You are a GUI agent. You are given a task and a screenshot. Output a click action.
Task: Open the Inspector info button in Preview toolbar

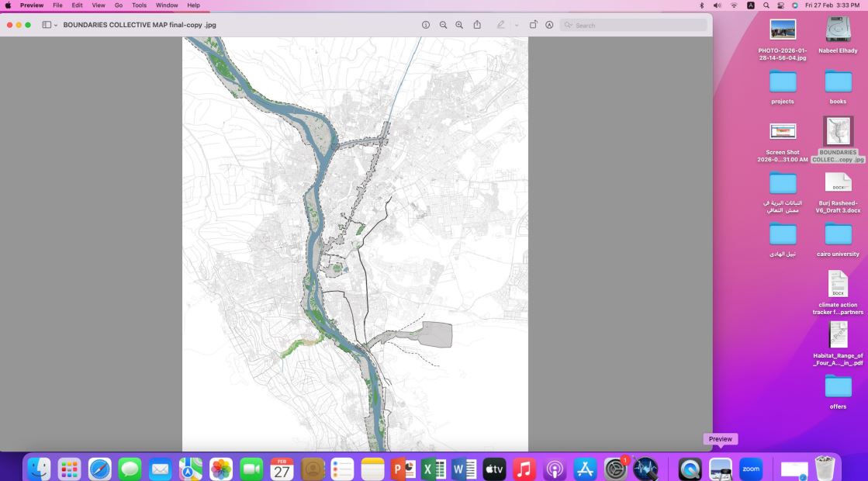426,25
